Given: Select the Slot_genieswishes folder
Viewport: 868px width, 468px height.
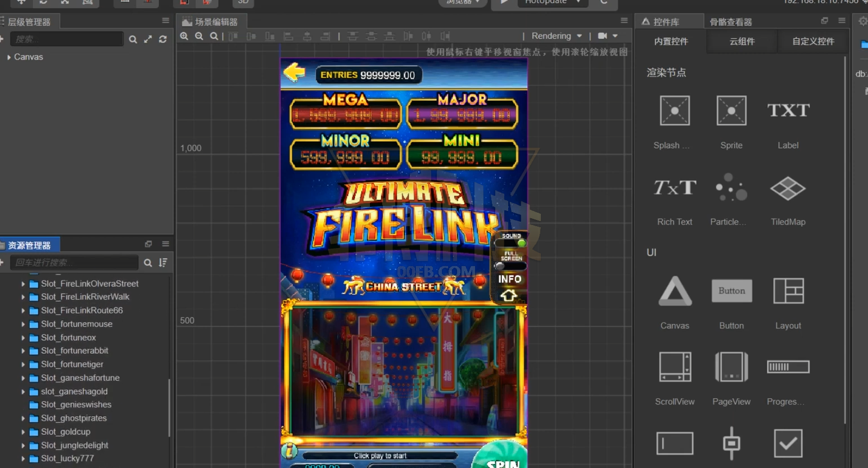Looking at the screenshot, I should tap(76, 405).
